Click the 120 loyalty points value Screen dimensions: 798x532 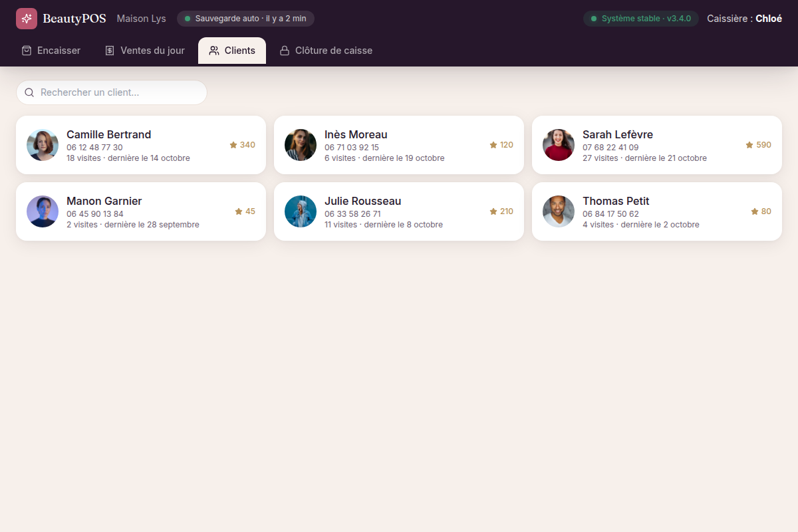(x=507, y=145)
